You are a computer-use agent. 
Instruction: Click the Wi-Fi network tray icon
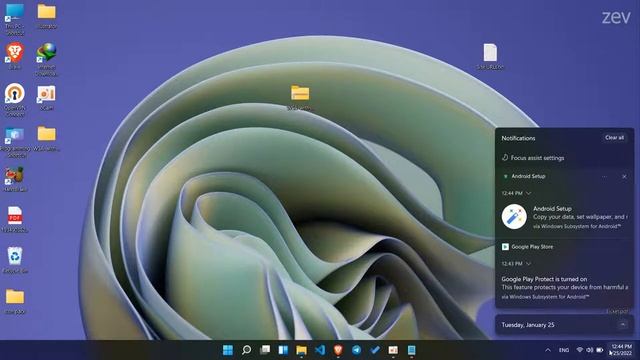coord(580,350)
